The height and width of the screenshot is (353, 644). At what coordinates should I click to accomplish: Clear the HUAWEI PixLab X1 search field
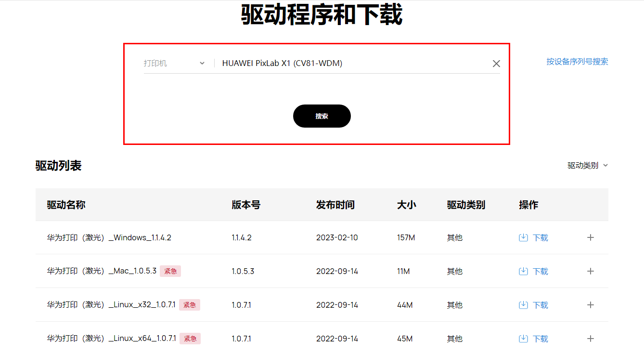[x=496, y=64]
